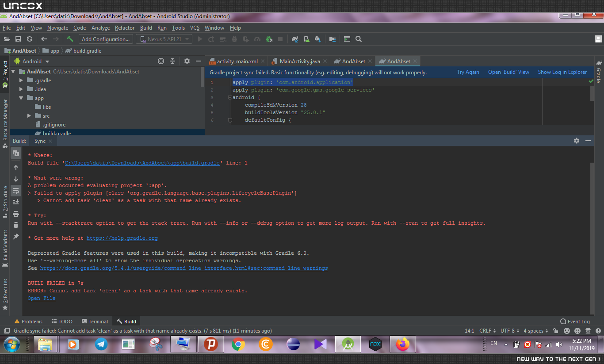Viewport: 604px width, 364px height.
Task: Click the scroll-to-end icon in Build output
Action: click(16, 202)
